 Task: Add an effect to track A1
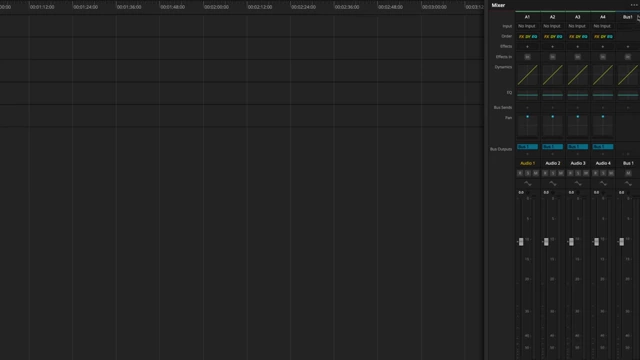point(527,47)
